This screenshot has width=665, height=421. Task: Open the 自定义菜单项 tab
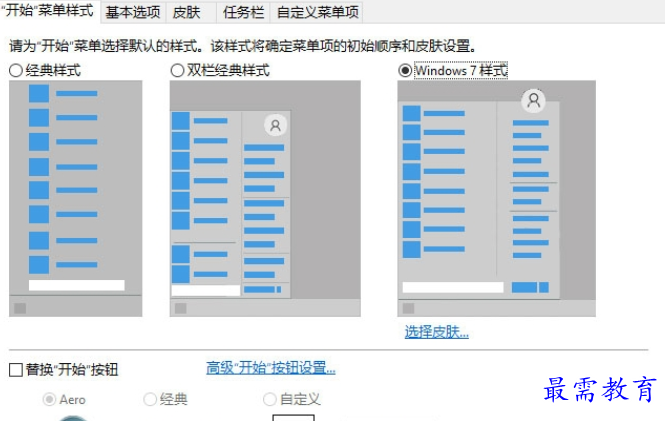(x=317, y=12)
